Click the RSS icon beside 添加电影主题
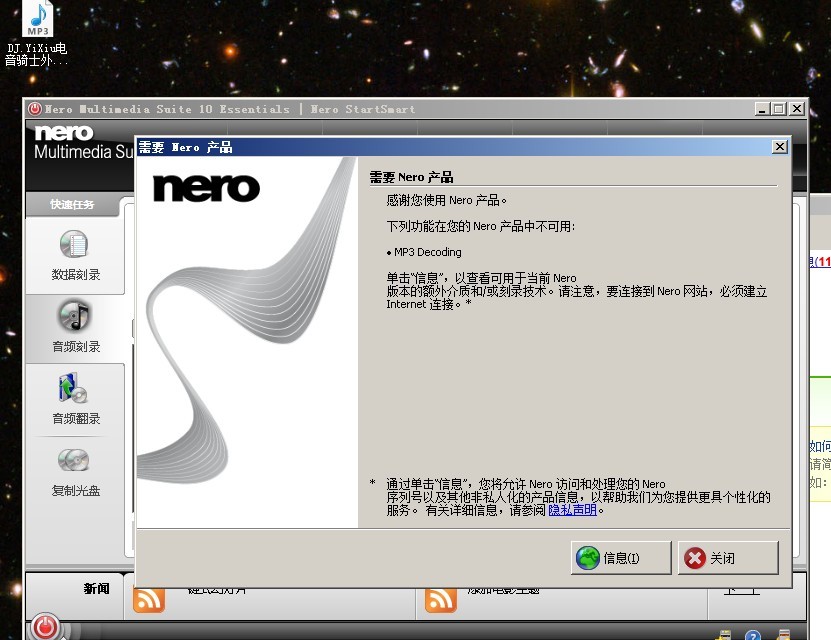This screenshot has height=640, width=831. (440, 600)
